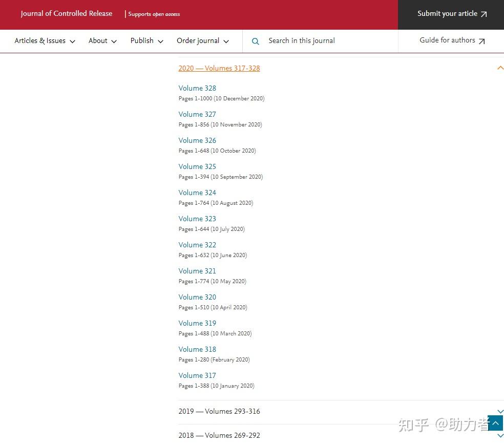
Task: Click text Pages 1-632 (10 June 2020)
Action: 213,255
